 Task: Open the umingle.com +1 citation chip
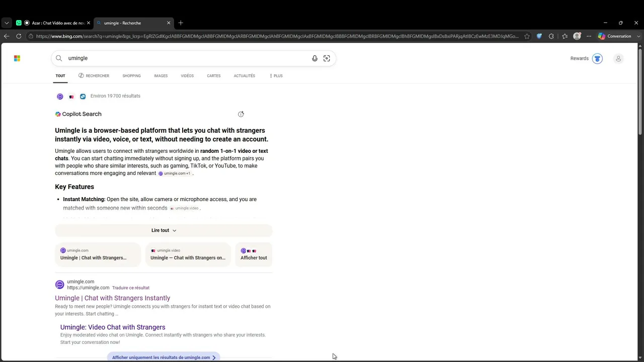point(175,173)
